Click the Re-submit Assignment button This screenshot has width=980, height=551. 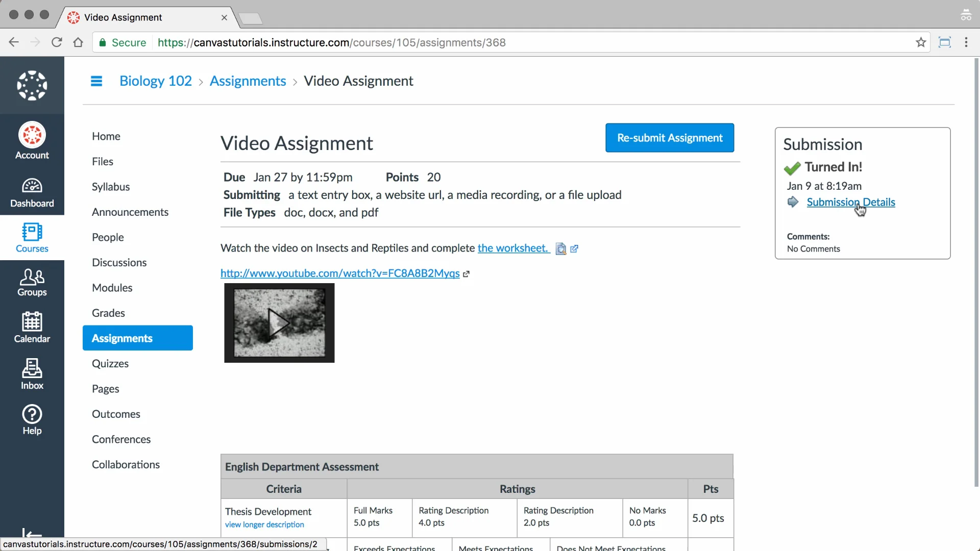tap(670, 138)
